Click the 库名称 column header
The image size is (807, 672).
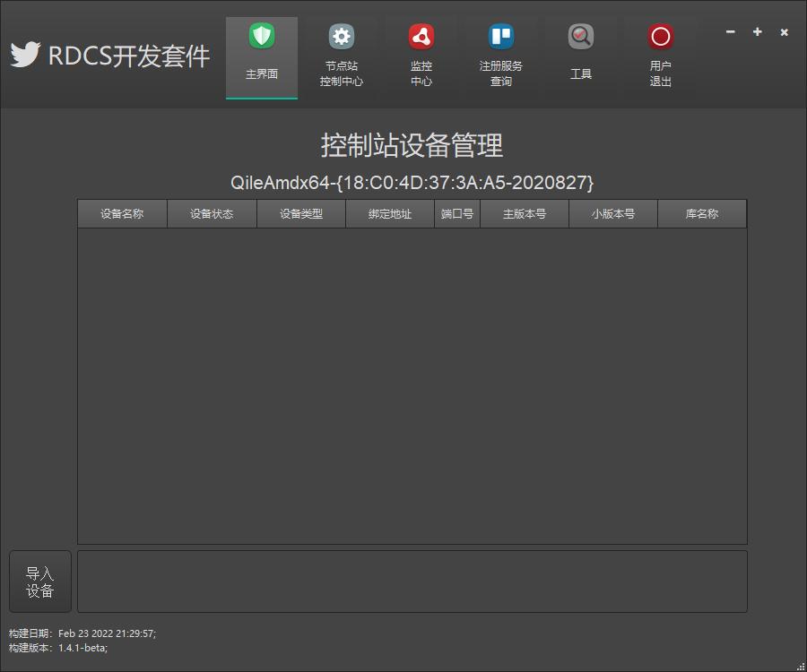(x=702, y=214)
